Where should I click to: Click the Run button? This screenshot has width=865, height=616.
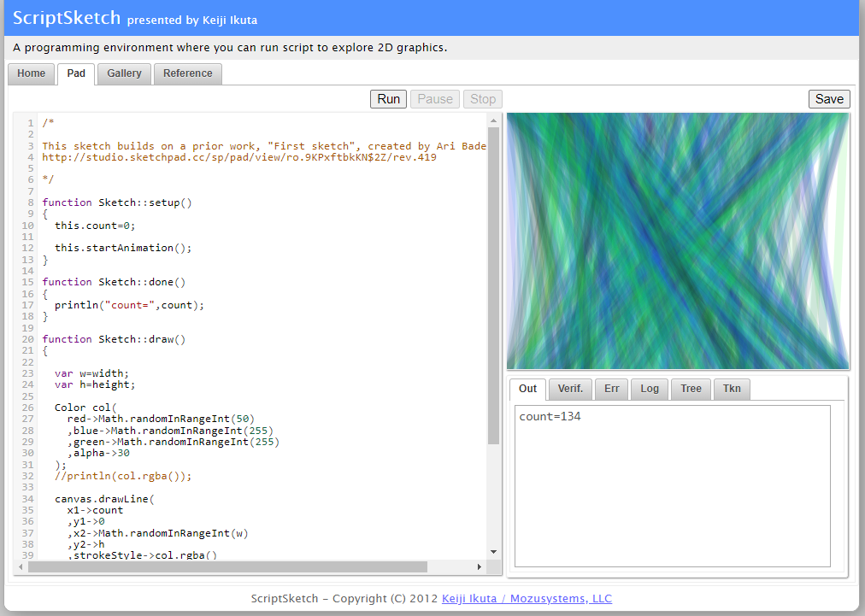[388, 99]
